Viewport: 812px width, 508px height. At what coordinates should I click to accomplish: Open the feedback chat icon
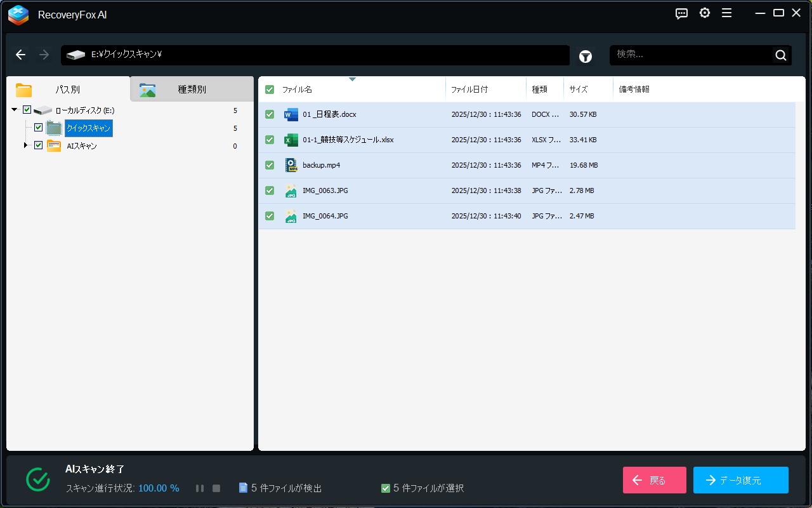(681, 13)
